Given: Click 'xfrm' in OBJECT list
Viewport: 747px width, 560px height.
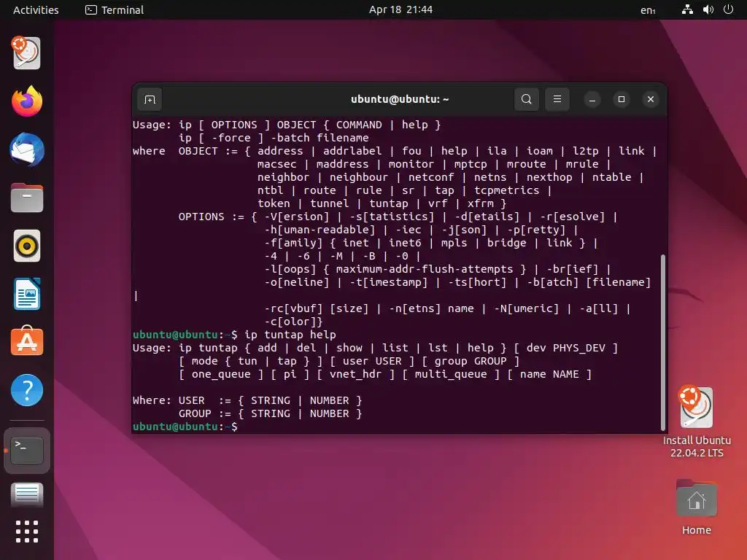Looking at the screenshot, I should [481, 203].
